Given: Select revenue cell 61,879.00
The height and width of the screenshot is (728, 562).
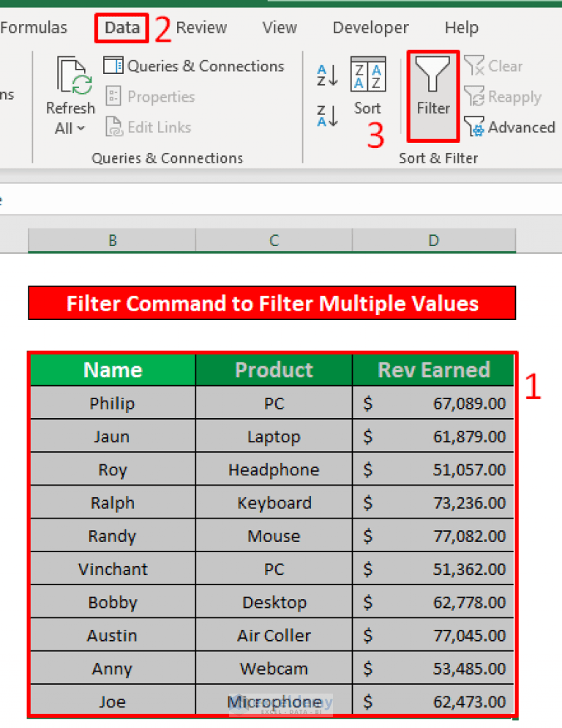Looking at the screenshot, I should click(433, 436).
